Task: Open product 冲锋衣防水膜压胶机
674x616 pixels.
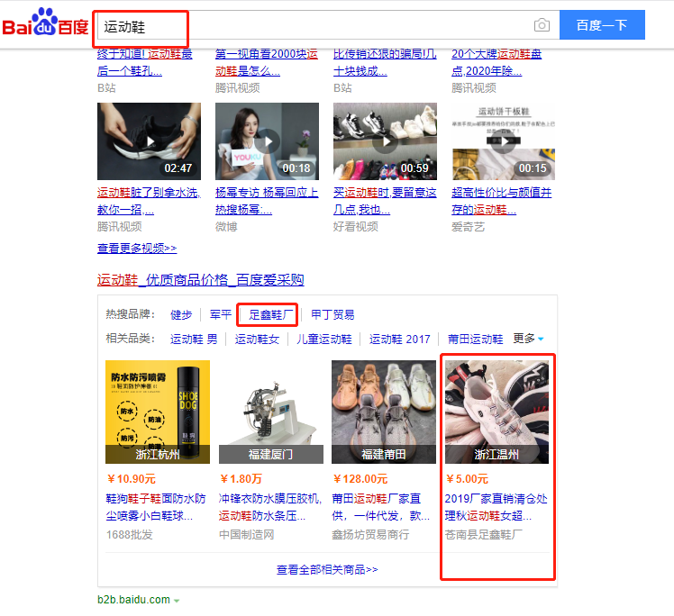Action: tap(270, 507)
